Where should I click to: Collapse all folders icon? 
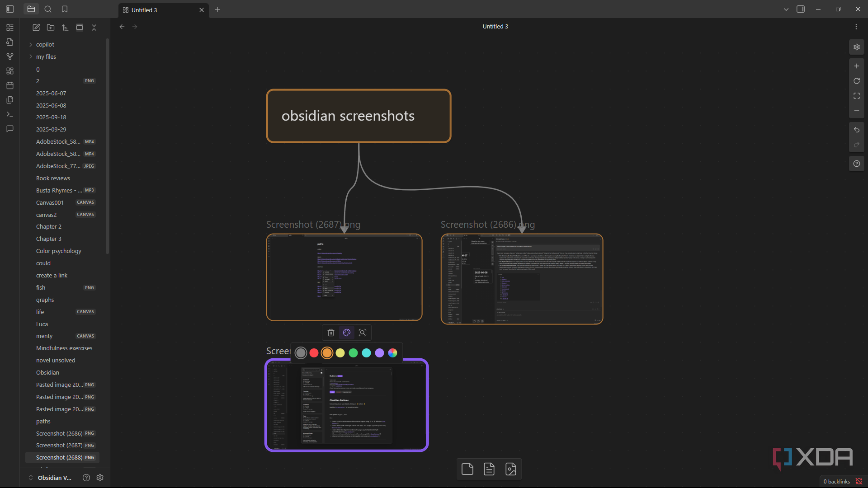pyautogui.click(x=94, y=28)
